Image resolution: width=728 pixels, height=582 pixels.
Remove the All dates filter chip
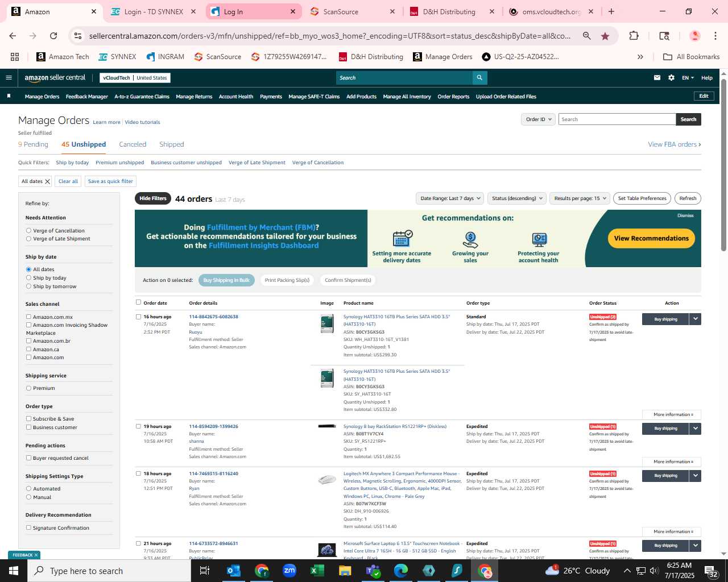coord(47,181)
